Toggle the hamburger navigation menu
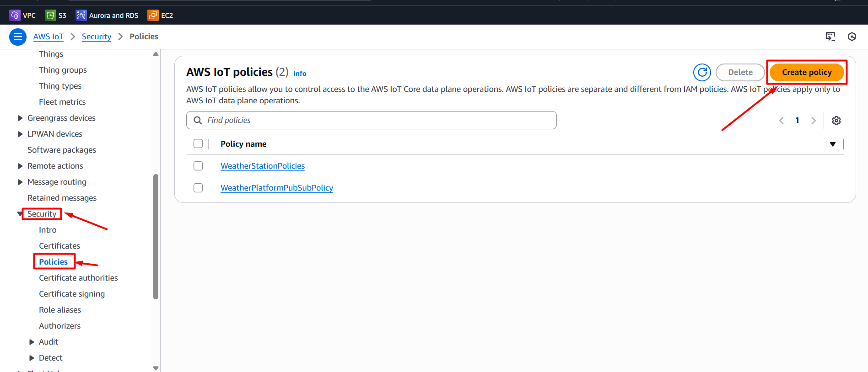 (18, 37)
